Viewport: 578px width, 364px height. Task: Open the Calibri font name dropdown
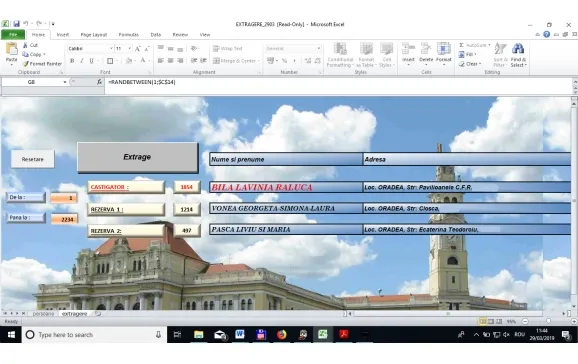tap(111, 48)
